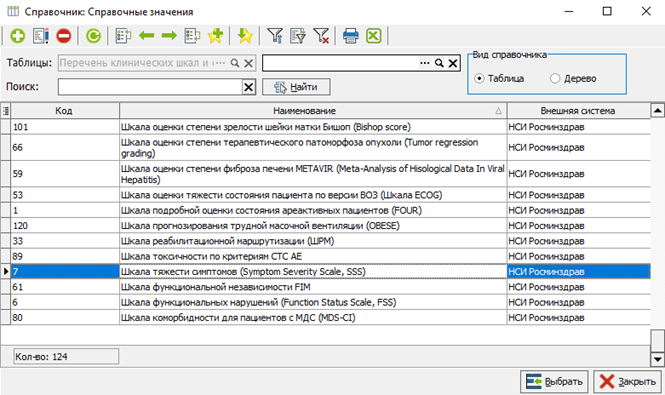
Task: Open the filter settings funnel icon
Action: (275, 36)
